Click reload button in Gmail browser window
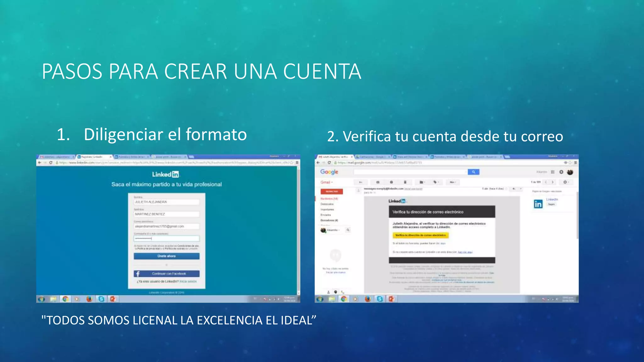The image size is (644, 362). pos(329,163)
